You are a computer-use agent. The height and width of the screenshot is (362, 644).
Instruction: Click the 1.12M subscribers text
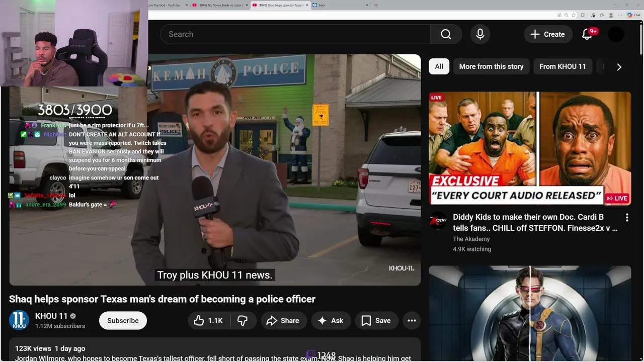(x=60, y=326)
